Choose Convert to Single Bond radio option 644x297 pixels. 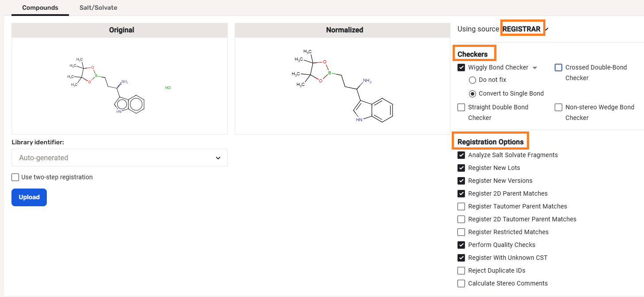pos(472,93)
